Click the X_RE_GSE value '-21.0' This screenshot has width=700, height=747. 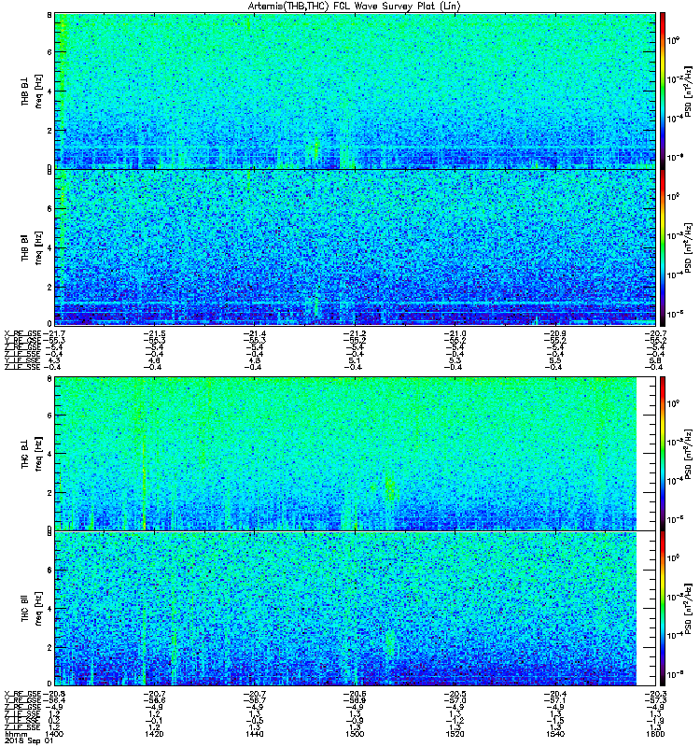pos(455,333)
